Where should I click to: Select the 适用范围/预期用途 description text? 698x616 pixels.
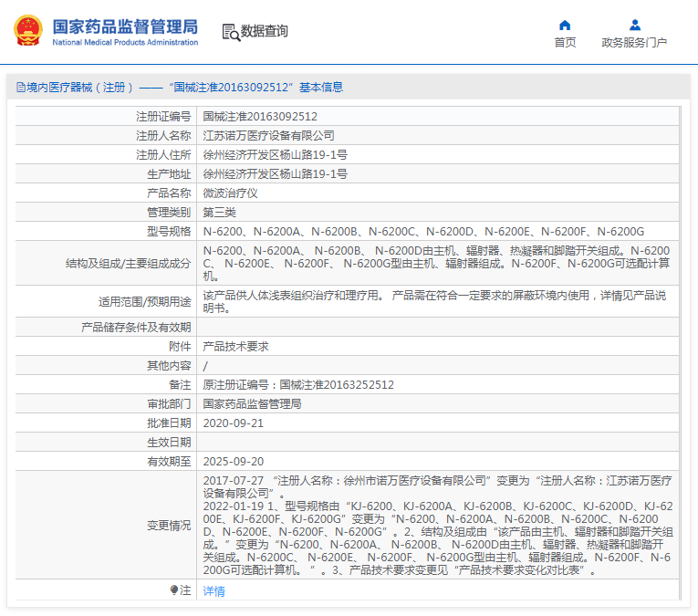click(434, 301)
